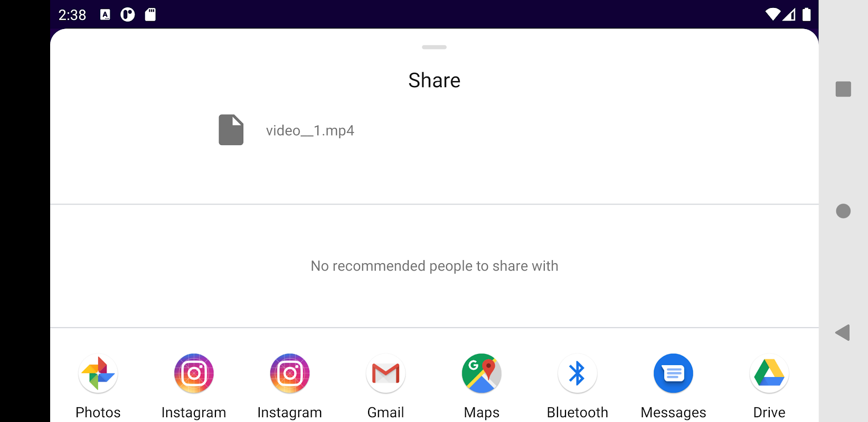Tap the second Instagram share icon
Viewport: 868px width, 422px height.
(x=290, y=373)
